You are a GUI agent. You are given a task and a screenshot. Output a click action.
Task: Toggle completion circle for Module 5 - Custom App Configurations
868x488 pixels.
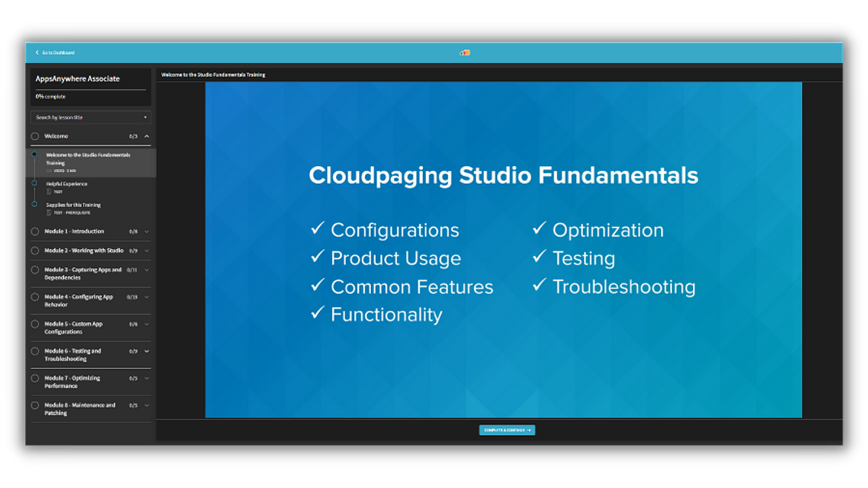pos(35,324)
